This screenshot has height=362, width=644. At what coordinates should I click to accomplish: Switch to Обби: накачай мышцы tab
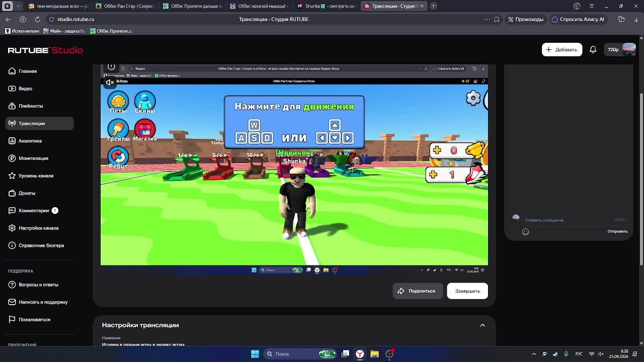[260, 6]
